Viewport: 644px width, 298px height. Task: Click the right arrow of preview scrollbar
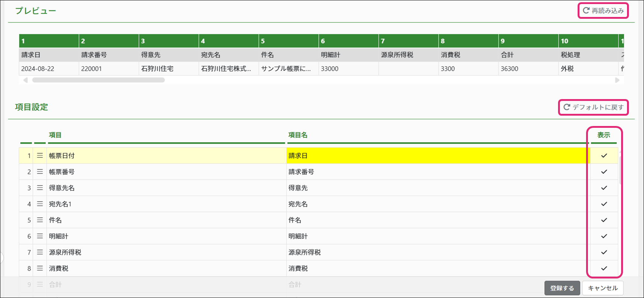coord(617,80)
